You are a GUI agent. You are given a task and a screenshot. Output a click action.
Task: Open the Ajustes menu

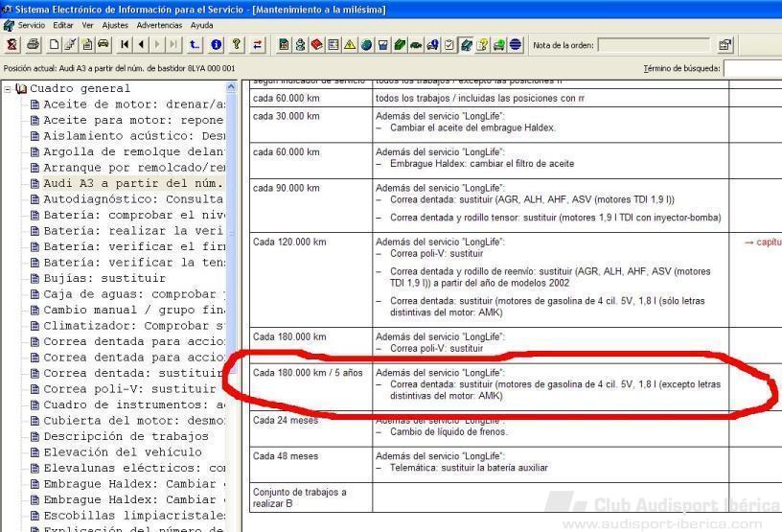coord(115,25)
